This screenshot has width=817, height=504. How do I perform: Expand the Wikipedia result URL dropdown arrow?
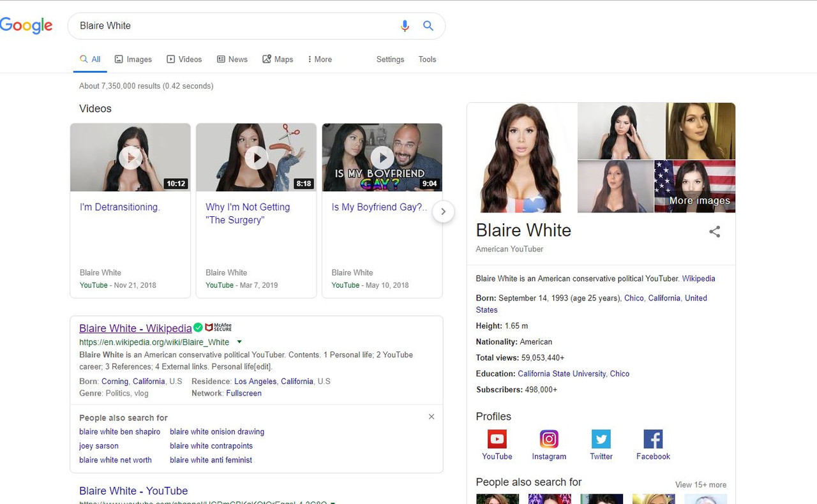(x=239, y=342)
